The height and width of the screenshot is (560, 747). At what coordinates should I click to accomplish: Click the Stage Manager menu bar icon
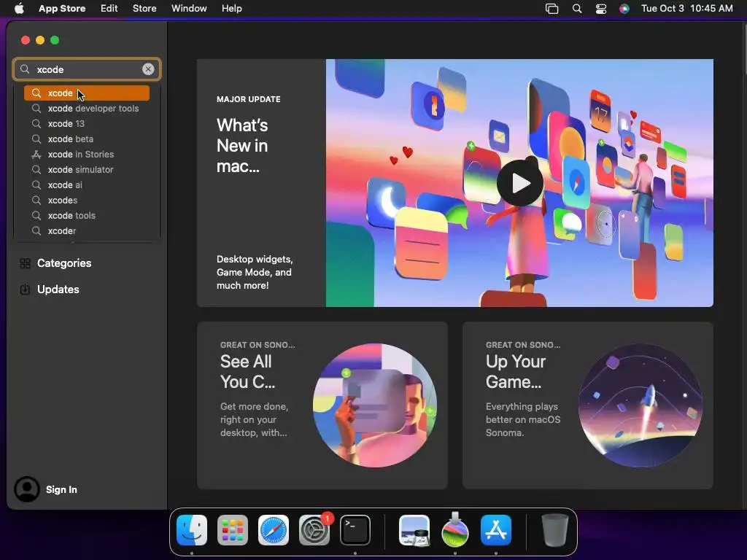click(551, 9)
